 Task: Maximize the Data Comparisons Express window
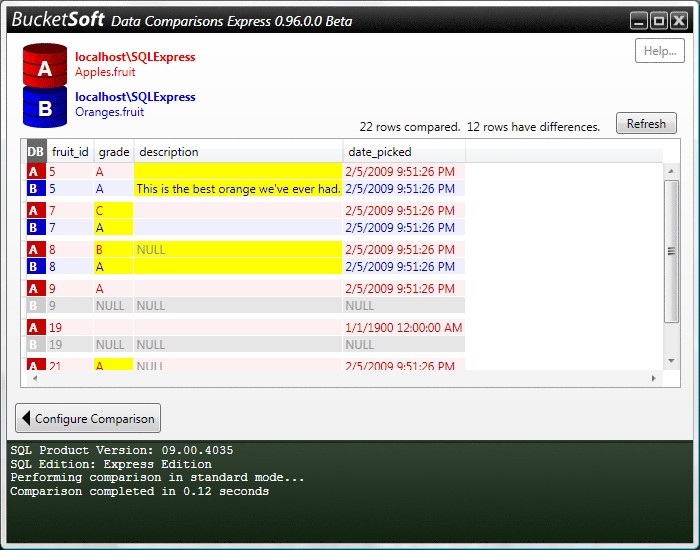(x=659, y=21)
